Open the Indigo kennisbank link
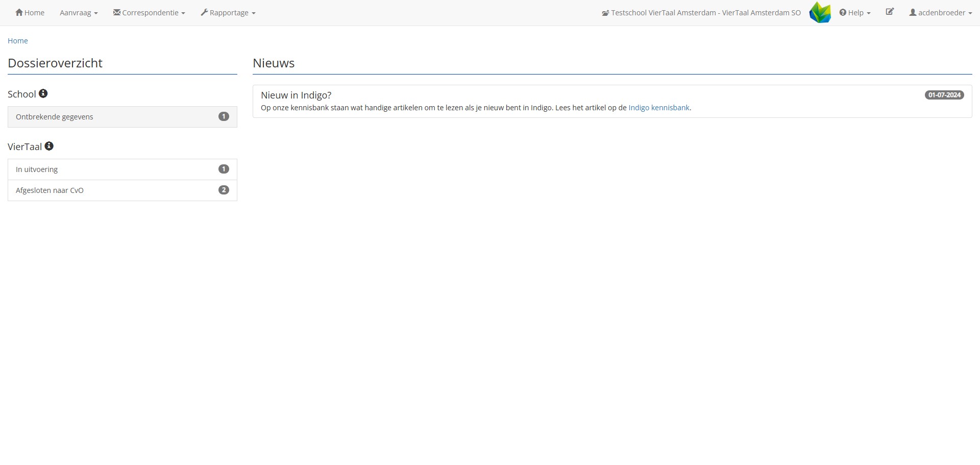The height and width of the screenshot is (465, 980). tap(659, 108)
